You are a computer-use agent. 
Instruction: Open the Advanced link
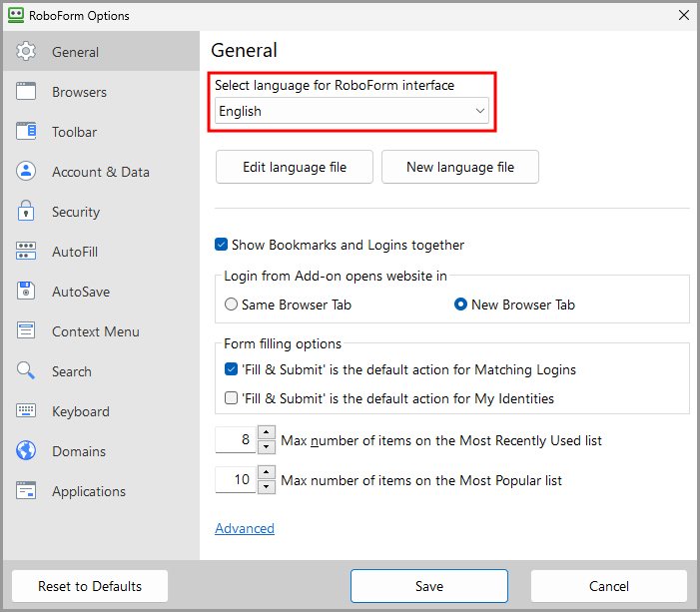click(x=245, y=528)
